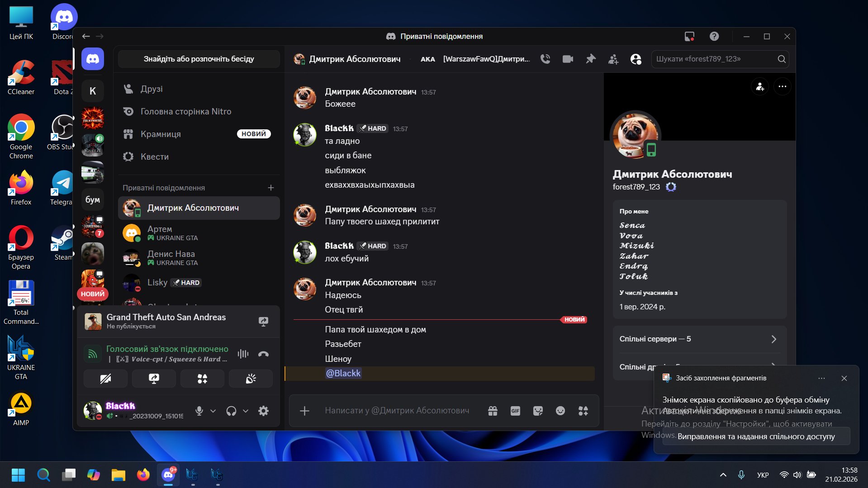The width and height of the screenshot is (868, 488).
Task: Open File Explorer from the taskbar
Action: [118, 475]
